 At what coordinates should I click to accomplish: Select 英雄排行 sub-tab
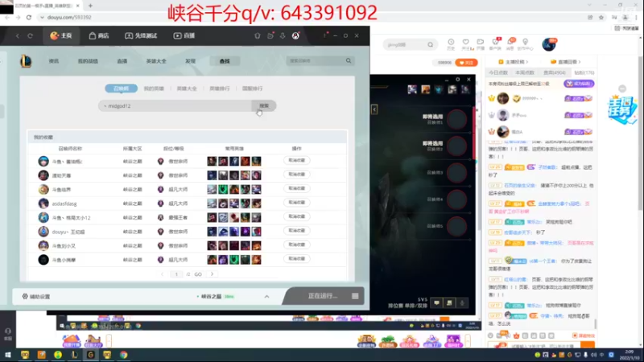[219, 88]
